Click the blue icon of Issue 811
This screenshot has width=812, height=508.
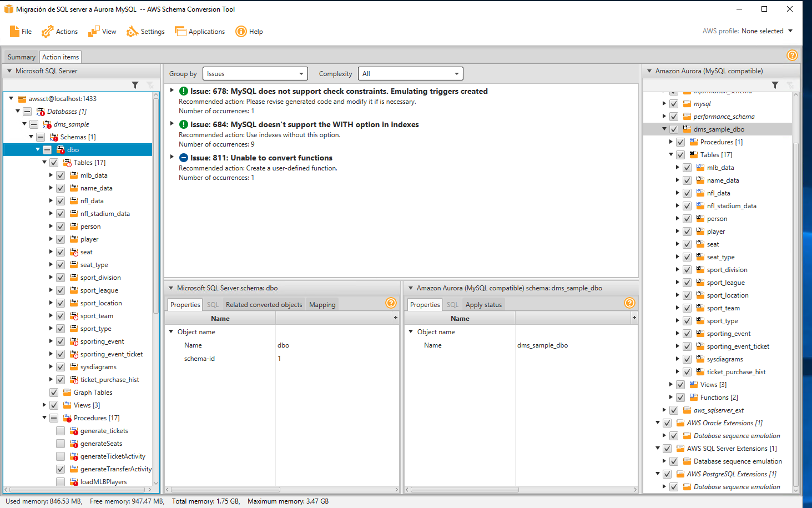pos(184,158)
